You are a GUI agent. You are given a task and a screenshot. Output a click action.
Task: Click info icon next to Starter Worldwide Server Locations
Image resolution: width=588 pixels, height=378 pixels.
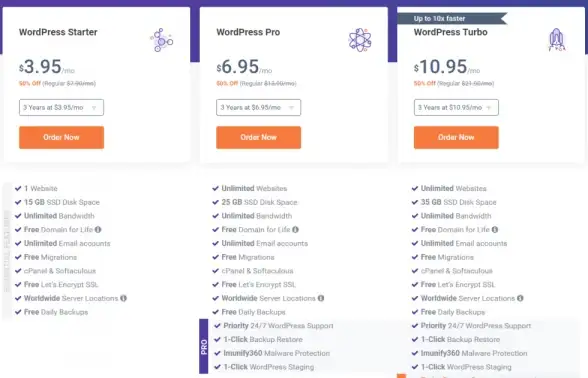[x=123, y=298]
